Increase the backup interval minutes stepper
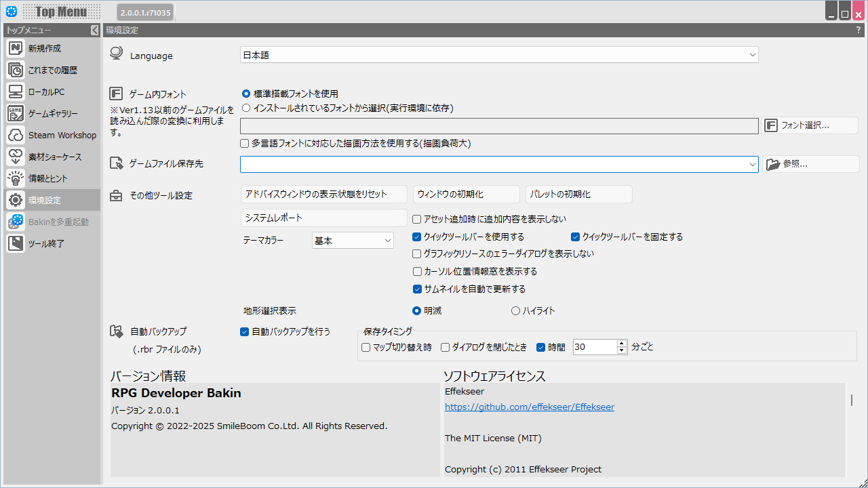This screenshot has width=868, height=488. click(622, 343)
